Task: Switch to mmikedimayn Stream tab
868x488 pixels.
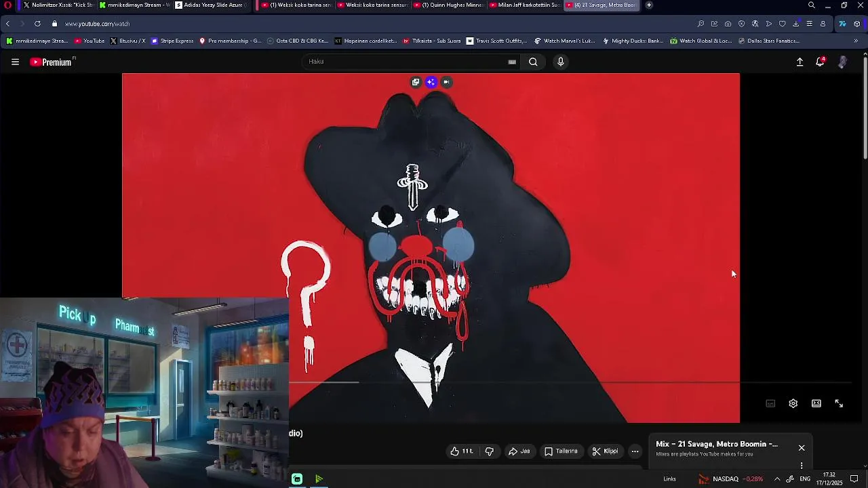Action: (x=134, y=5)
